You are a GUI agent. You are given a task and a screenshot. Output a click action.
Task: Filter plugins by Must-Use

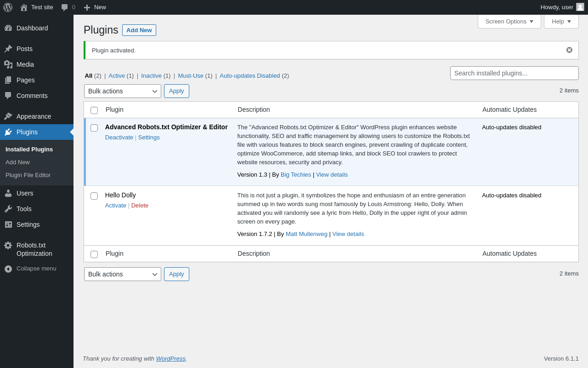point(191,76)
